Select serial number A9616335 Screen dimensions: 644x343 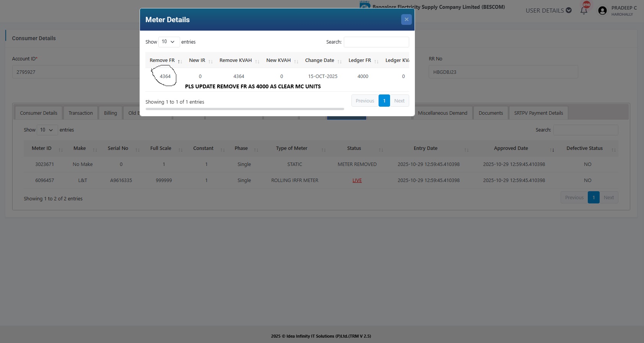tap(121, 180)
